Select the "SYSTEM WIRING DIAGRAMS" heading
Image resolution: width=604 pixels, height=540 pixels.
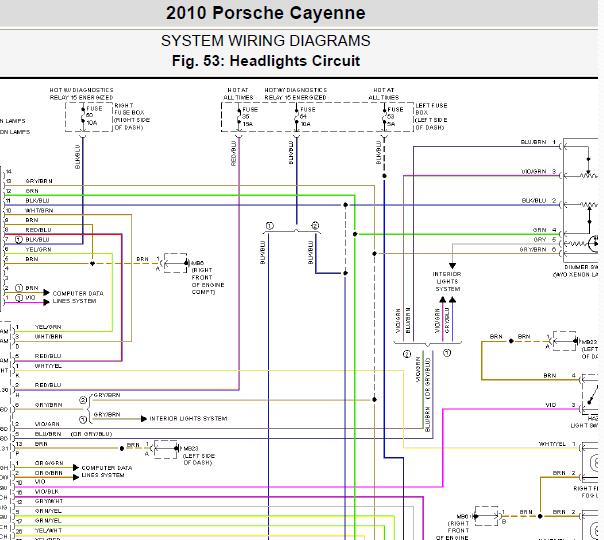click(x=265, y=41)
